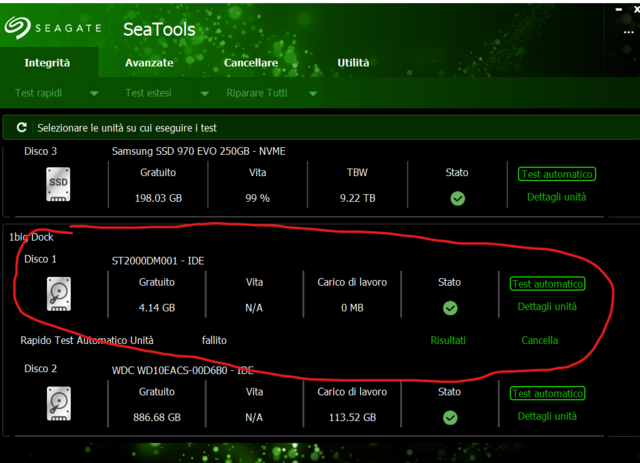The height and width of the screenshot is (463, 640).
Task: Click the refresh drive list icon
Action: click(x=22, y=127)
